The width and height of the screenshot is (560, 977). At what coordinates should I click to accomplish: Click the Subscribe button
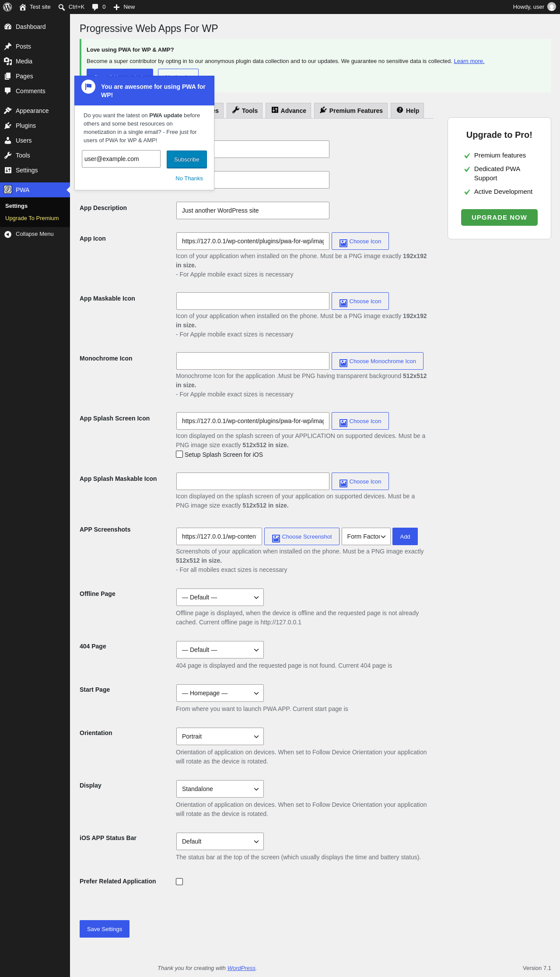pyautogui.click(x=187, y=159)
